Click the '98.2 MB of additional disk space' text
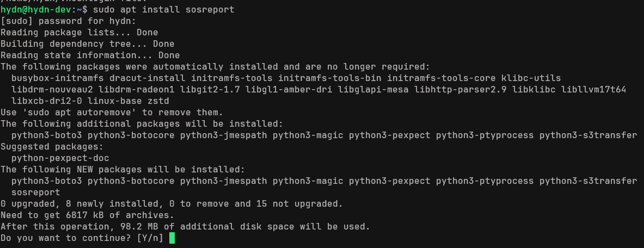The height and width of the screenshot is (248, 644). tap(207, 227)
